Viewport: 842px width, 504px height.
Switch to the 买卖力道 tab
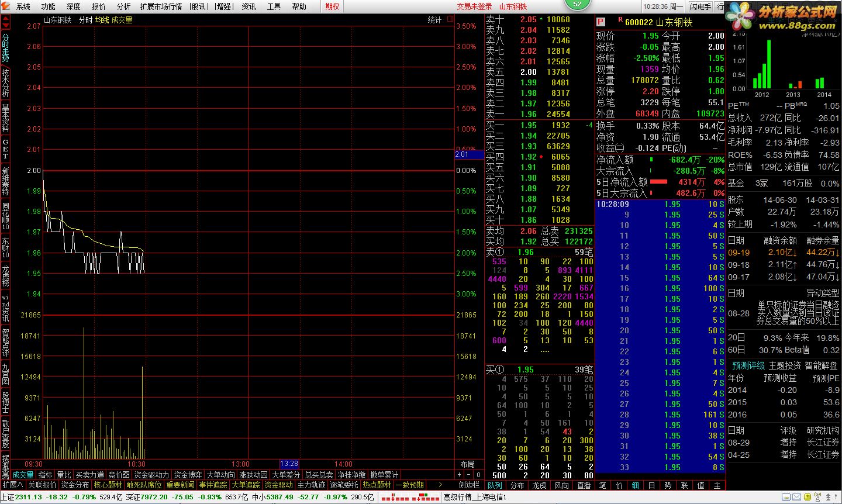coord(90,475)
